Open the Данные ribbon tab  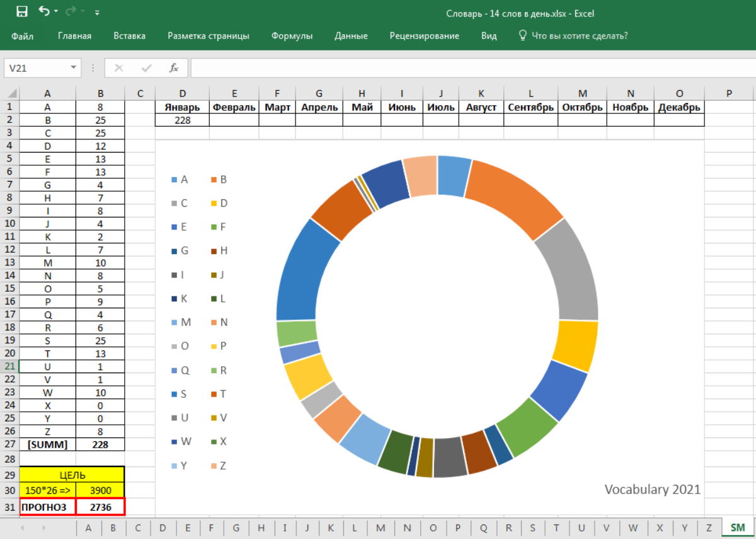[x=351, y=36]
